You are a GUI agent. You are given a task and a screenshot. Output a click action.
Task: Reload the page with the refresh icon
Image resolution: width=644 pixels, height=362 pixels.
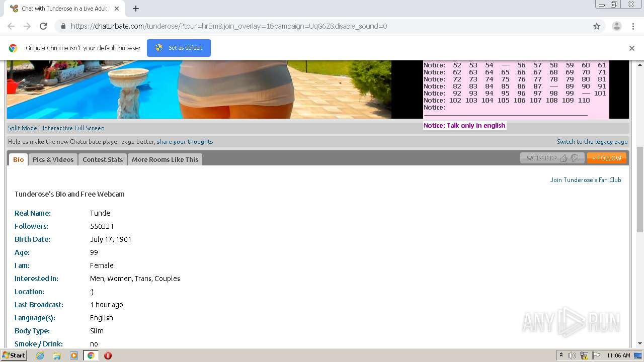pyautogui.click(x=43, y=26)
